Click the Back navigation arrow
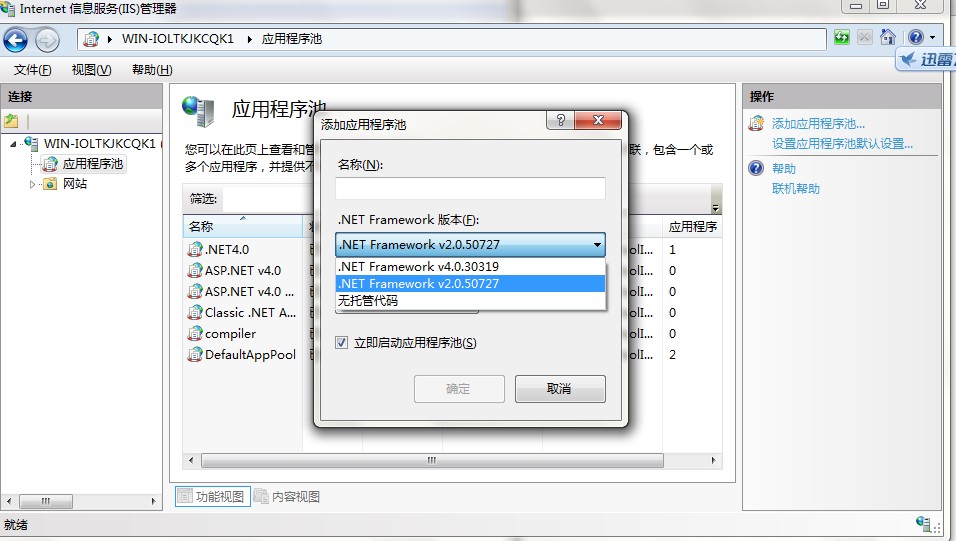Screen dimensions: 956x541 coord(15,40)
